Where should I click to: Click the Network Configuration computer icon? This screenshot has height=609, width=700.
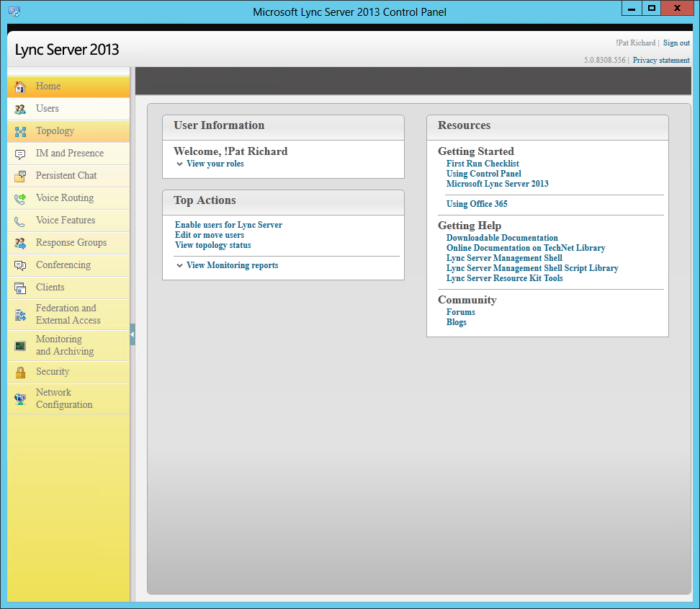[20, 399]
